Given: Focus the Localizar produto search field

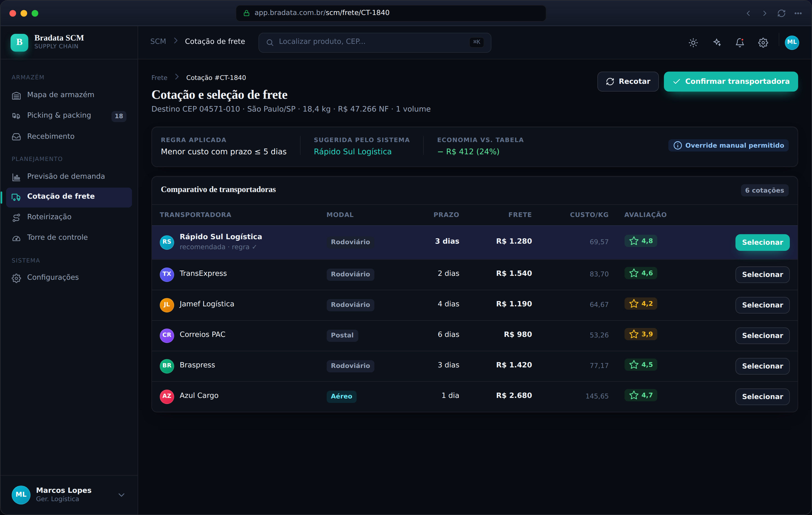Looking at the screenshot, I should (x=374, y=42).
